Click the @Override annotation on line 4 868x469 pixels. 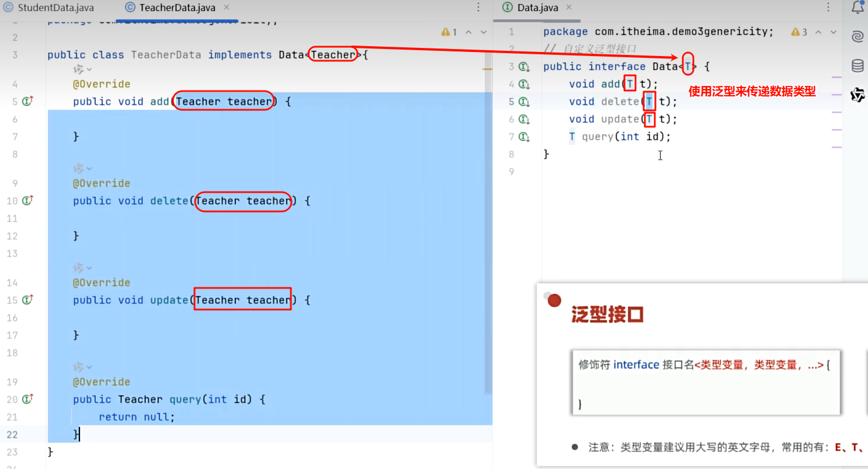coord(102,84)
